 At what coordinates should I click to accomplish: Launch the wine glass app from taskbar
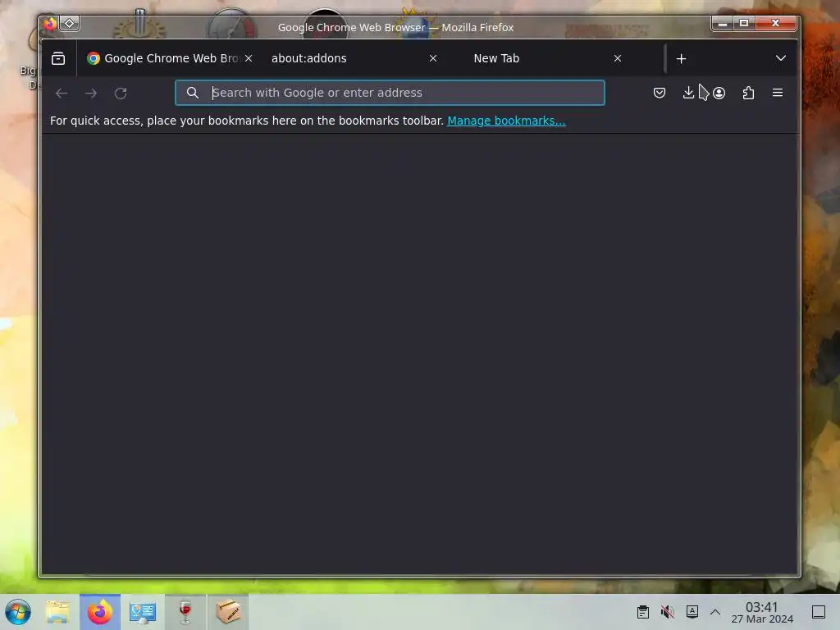click(185, 612)
